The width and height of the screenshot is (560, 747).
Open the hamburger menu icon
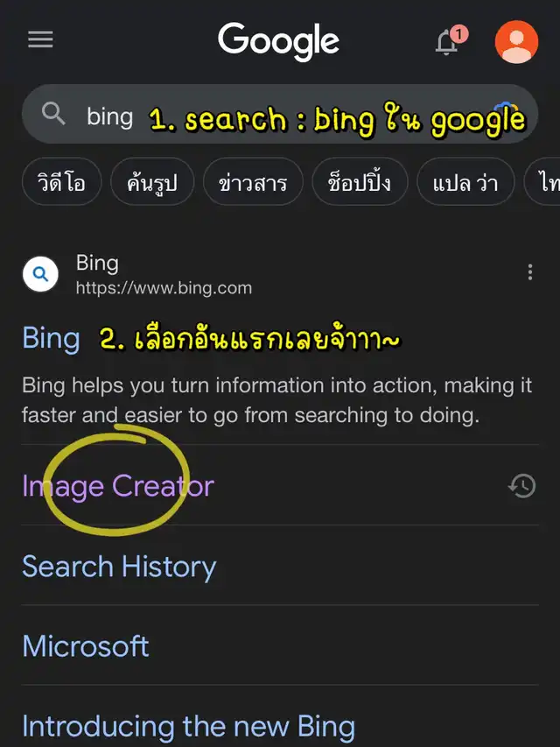(40, 39)
